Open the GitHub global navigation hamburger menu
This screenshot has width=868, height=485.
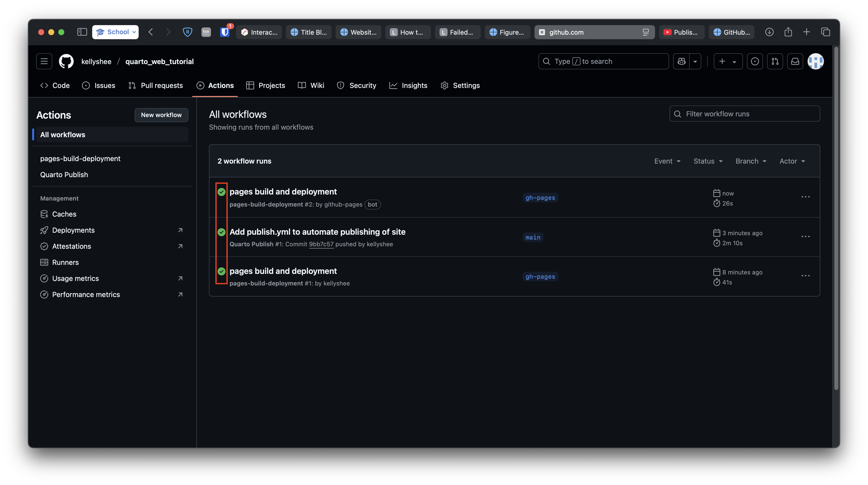point(44,61)
